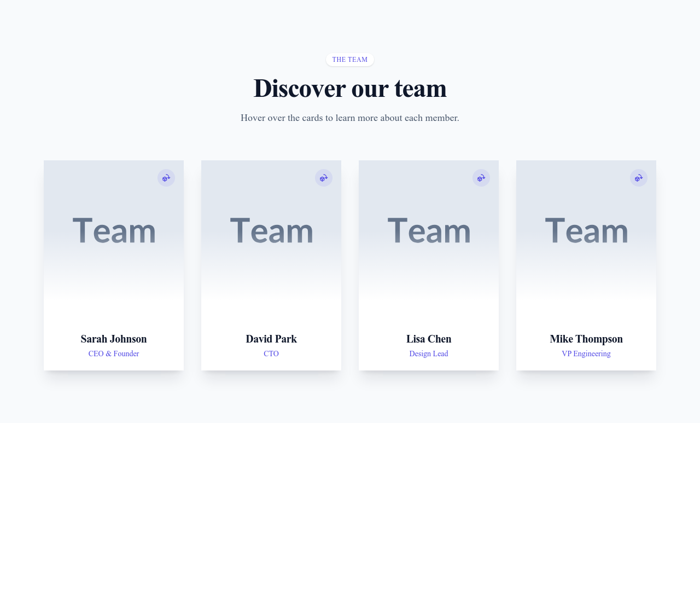Click THE TEAM badge above the heading

pos(350,60)
